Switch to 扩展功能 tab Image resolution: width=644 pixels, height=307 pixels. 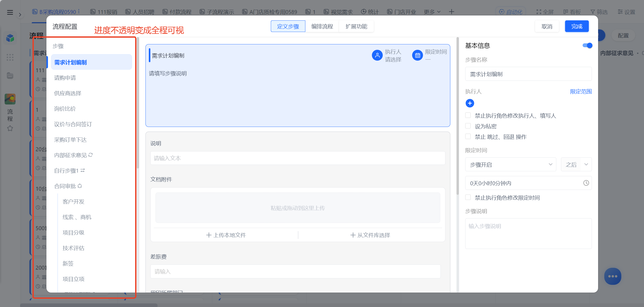coord(356,26)
